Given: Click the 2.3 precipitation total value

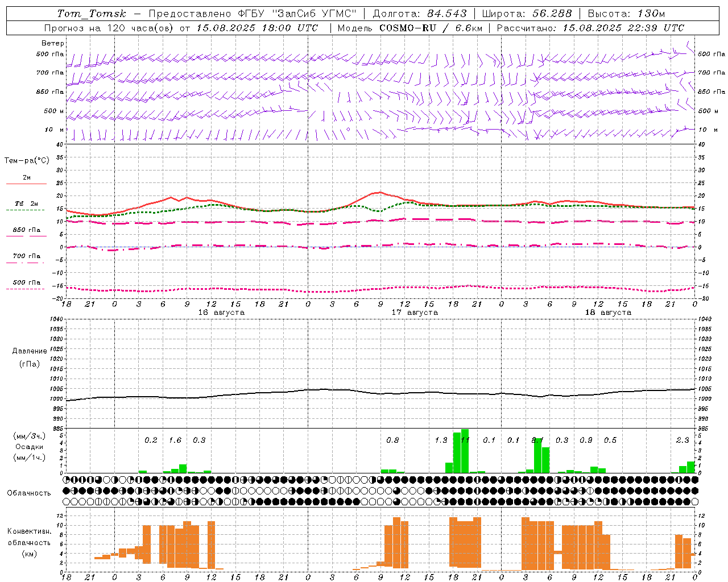Looking at the screenshot, I should click(682, 440).
